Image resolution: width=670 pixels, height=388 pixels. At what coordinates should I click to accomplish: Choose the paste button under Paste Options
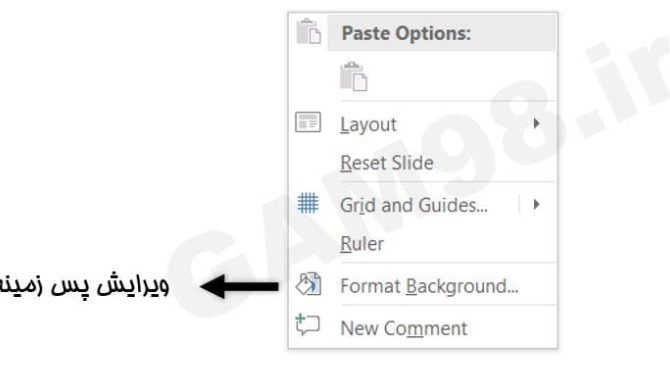tap(353, 76)
